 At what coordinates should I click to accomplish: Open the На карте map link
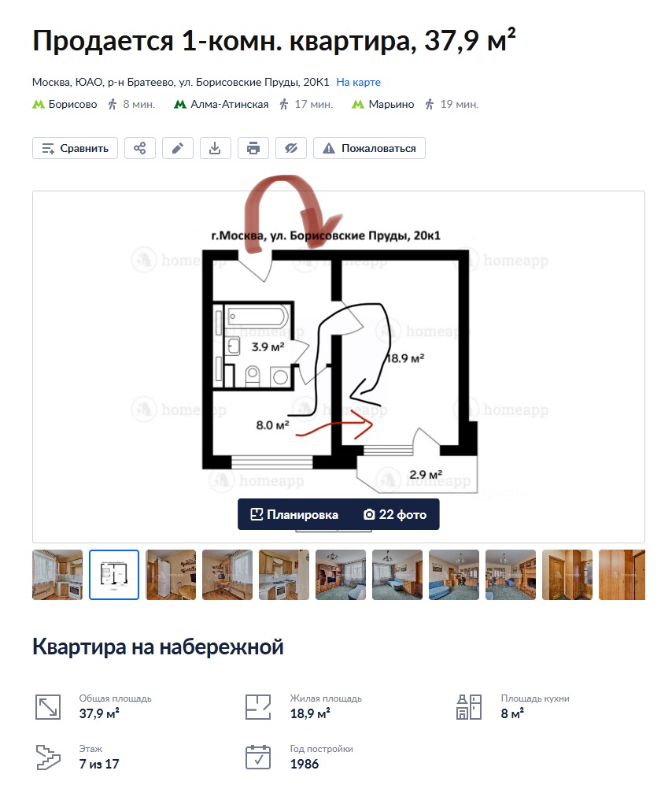[x=358, y=82]
